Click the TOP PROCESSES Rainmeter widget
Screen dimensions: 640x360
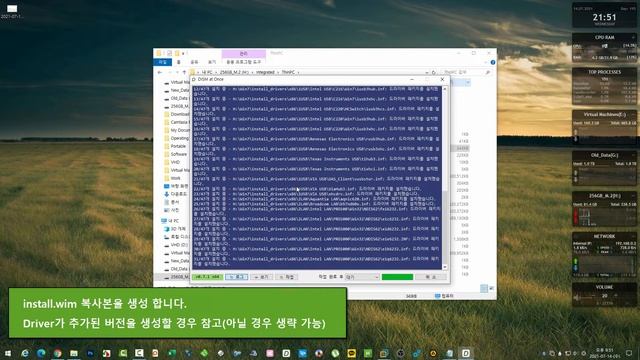coord(604,87)
